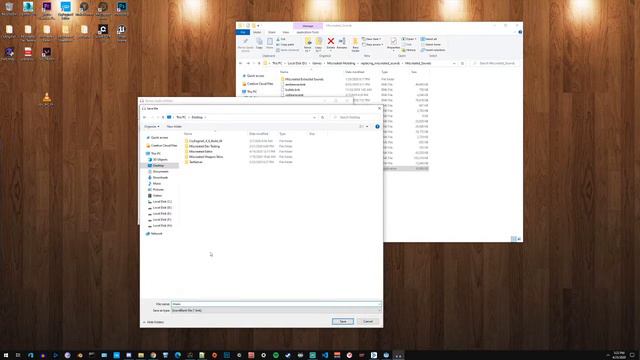Screen dimensions: 640x360
Task: Open the notification center in system tray
Action: pos(633,356)
